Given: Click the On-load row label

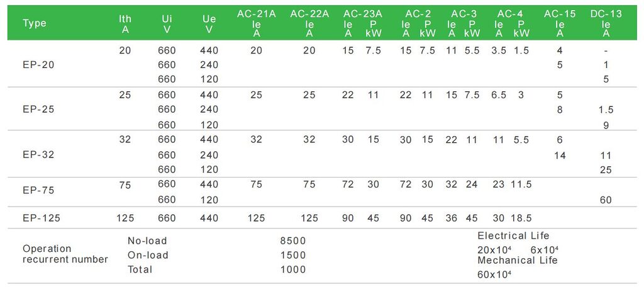Looking at the screenshot, I should tap(148, 255).
